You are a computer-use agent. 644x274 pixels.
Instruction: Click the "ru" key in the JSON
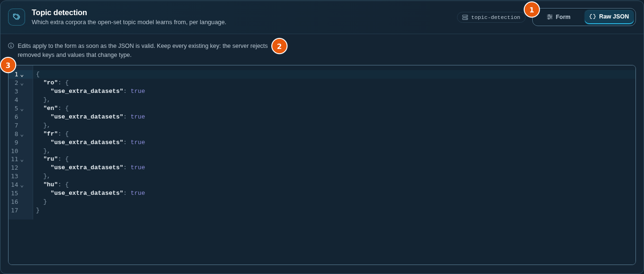51,159
